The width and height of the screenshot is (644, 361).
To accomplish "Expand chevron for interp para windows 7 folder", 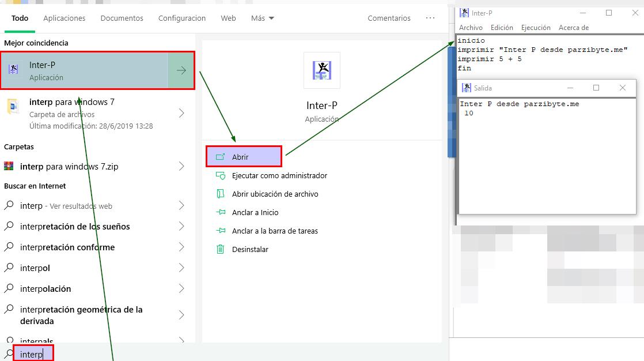I will pyautogui.click(x=181, y=114).
